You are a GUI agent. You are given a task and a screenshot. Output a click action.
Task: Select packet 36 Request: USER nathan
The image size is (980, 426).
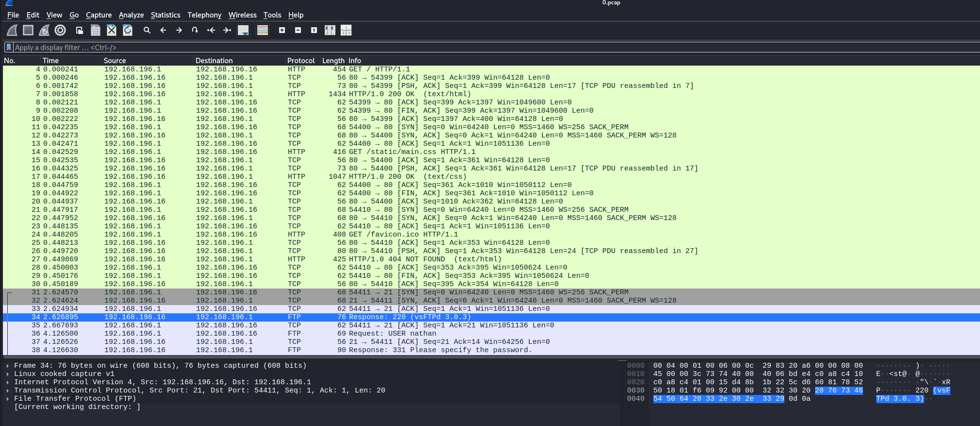point(491,333)
